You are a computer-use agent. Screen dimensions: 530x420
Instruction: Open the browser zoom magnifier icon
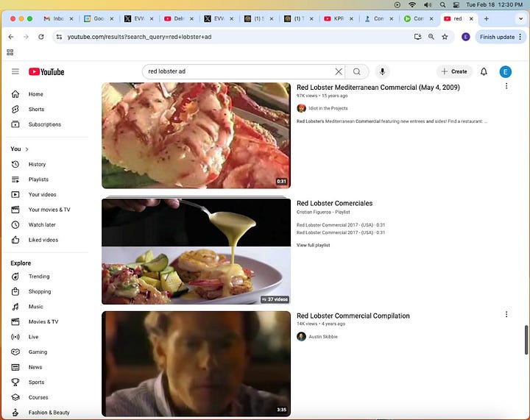[x=431, y=37]
